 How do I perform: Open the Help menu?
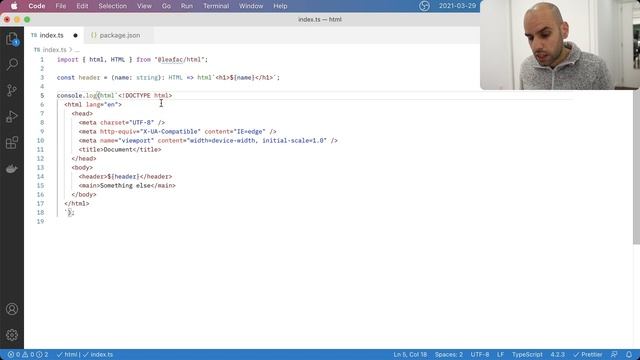tap(280, 6)
